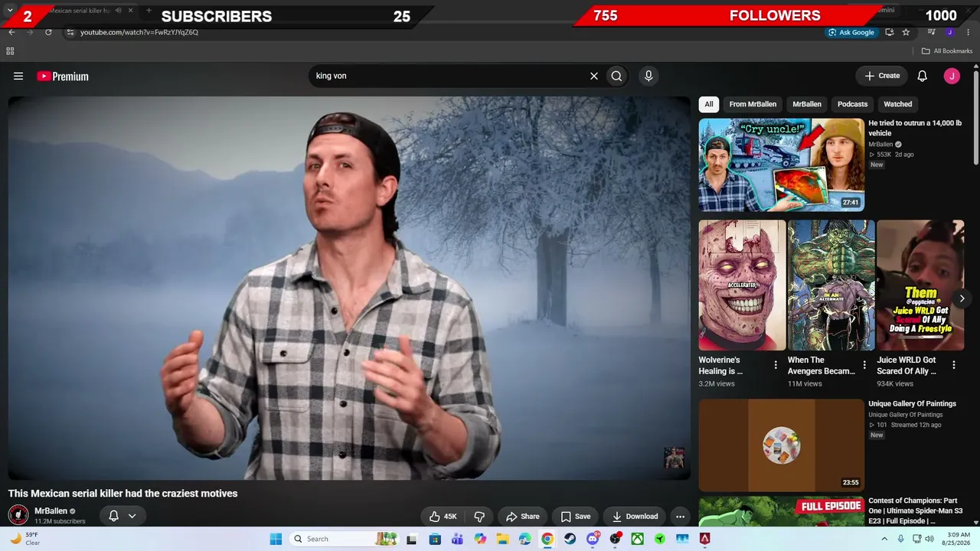980x551 pixels.
Task: Open options for Avengers short
Action: [864, 365]
